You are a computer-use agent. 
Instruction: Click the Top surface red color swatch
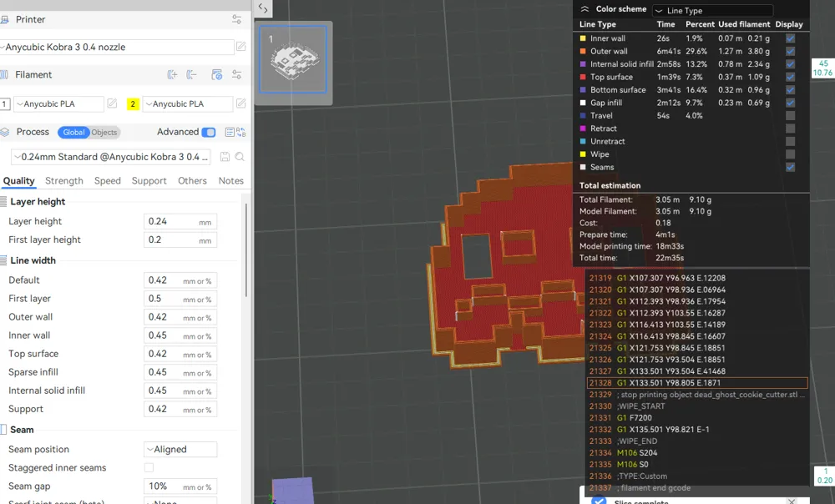(x=583, y=77)
